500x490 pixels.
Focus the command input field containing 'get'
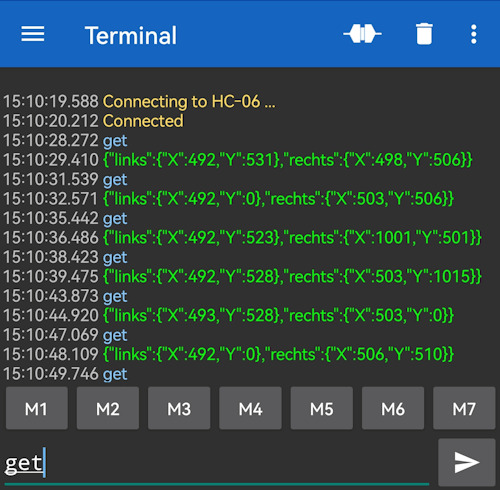click(x=217, y=463)
